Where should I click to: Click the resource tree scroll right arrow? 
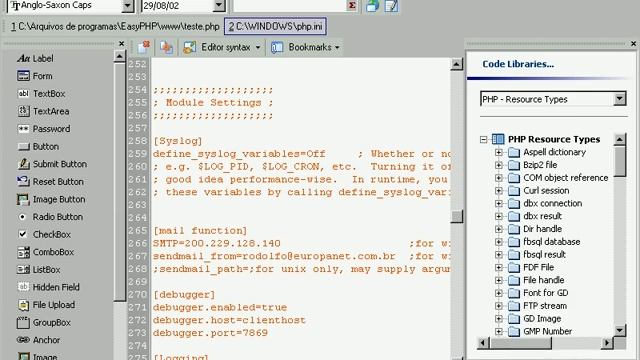point(607,343)
